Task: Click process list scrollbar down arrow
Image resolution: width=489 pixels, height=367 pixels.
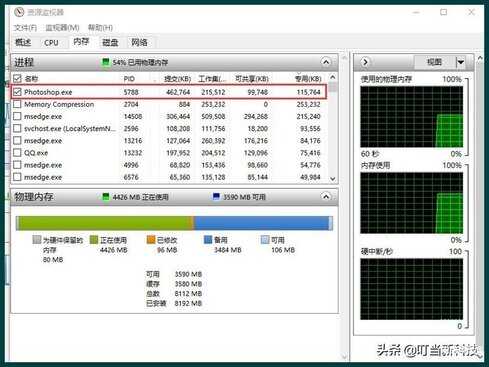Action: click(x=333, y=179)
